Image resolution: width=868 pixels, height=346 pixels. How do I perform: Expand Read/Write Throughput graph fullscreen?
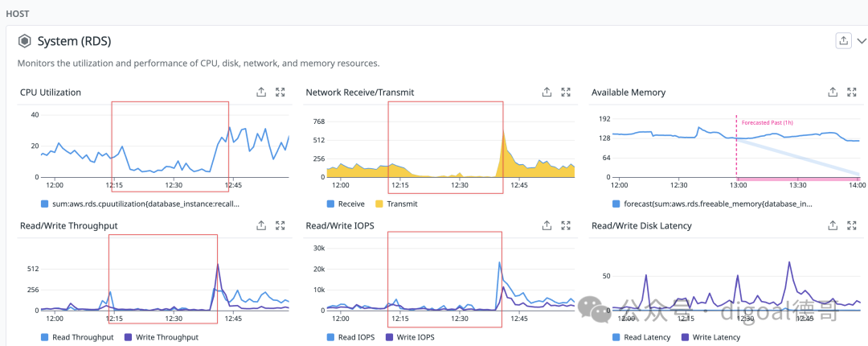280,225
